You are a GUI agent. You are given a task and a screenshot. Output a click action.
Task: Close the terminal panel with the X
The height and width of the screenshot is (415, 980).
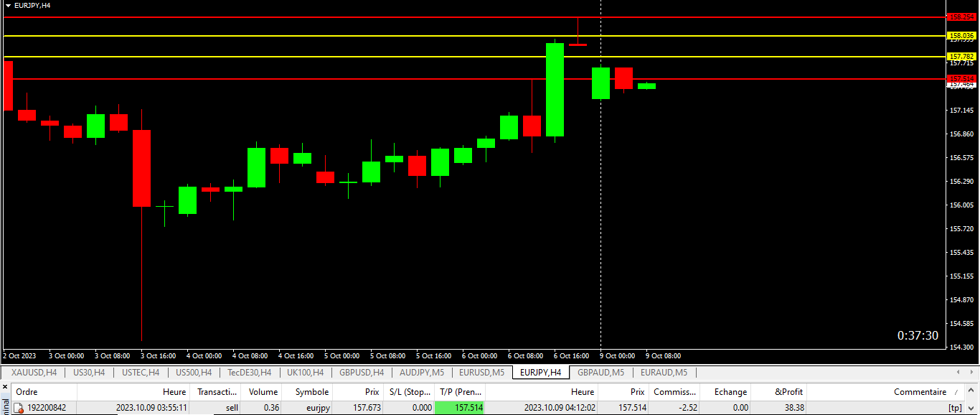tap(6, 388)
